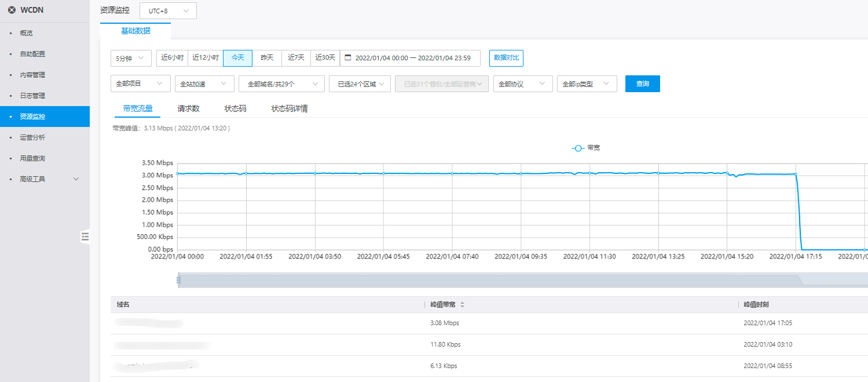
Task: Open 运营分析 in the sidebar
Action: pos(32,137)
